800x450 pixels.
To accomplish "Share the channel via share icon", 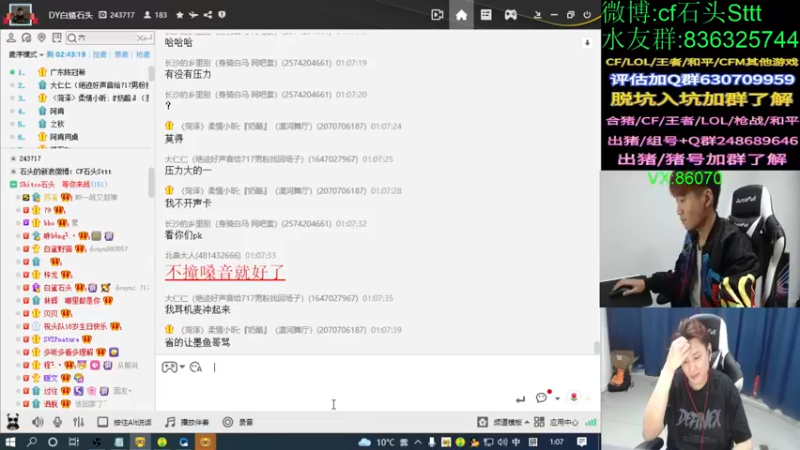I will 208,15.
